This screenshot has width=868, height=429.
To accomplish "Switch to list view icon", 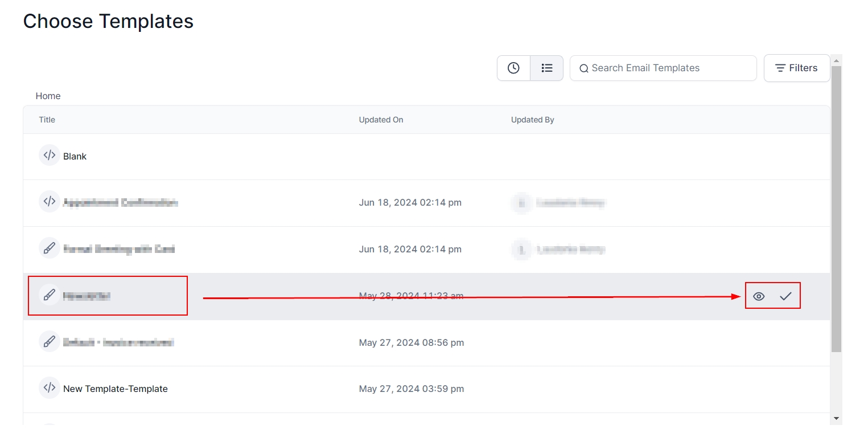I will pos(546,68).
